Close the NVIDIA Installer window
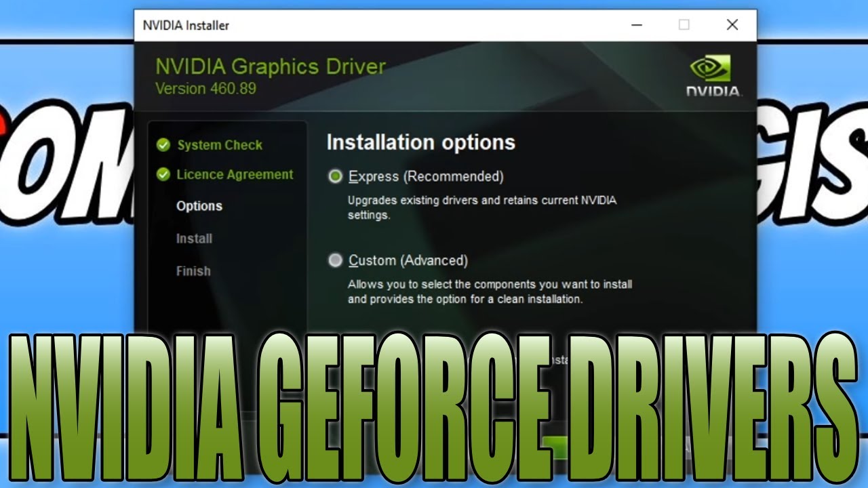Screen dimensions: 868x488 pos(732,25)
